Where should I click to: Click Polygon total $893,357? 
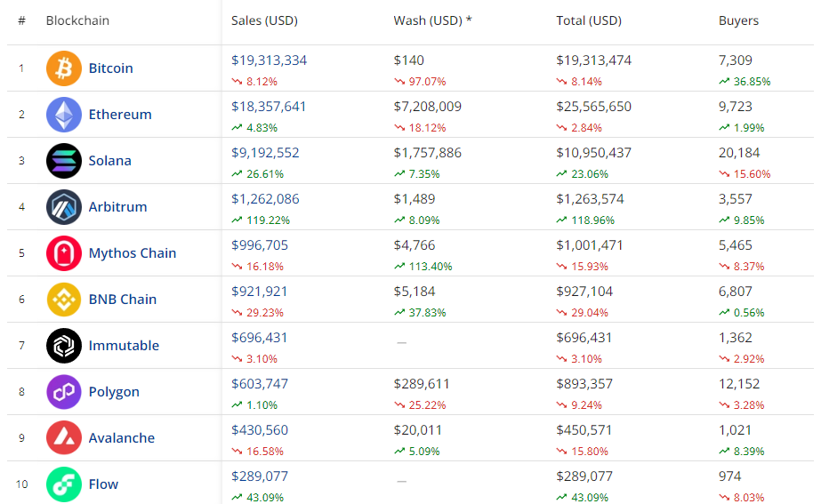coord(584,384)
